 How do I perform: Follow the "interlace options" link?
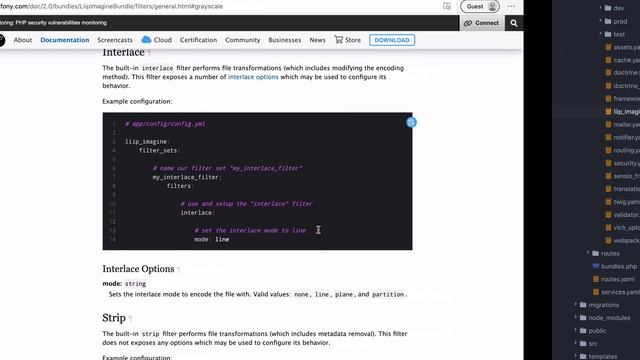(x=253, y=77)
